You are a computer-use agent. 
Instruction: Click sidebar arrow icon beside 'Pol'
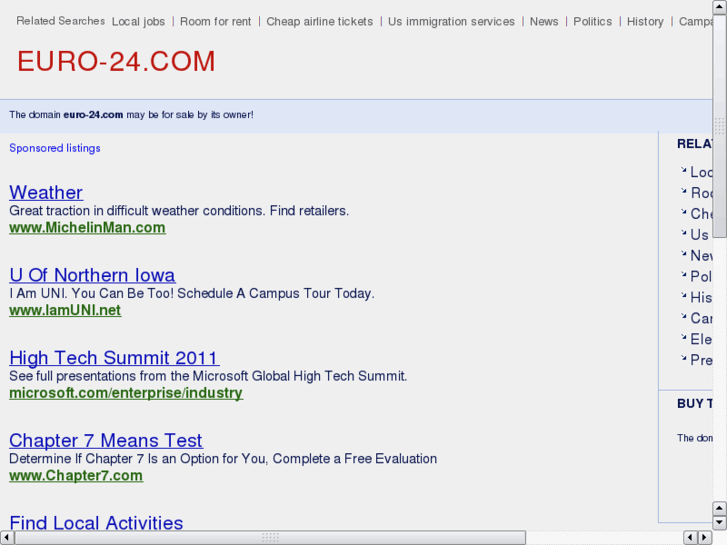pos(683,274)
